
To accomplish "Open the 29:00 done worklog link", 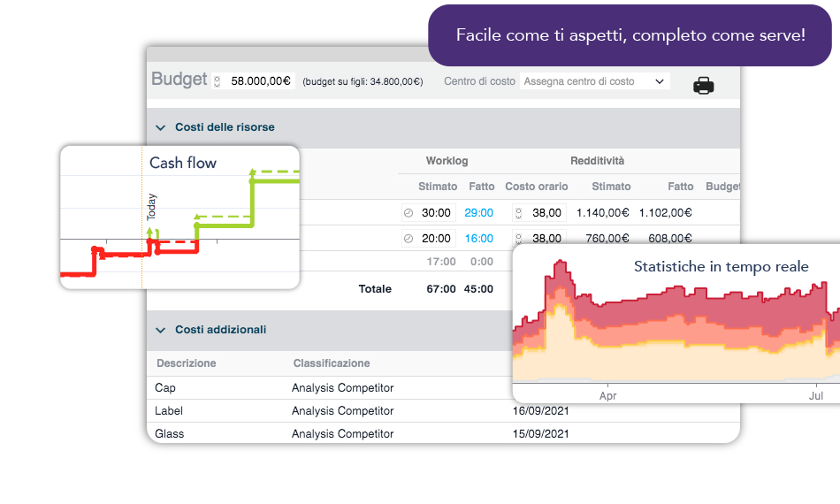I will [478, 213].
